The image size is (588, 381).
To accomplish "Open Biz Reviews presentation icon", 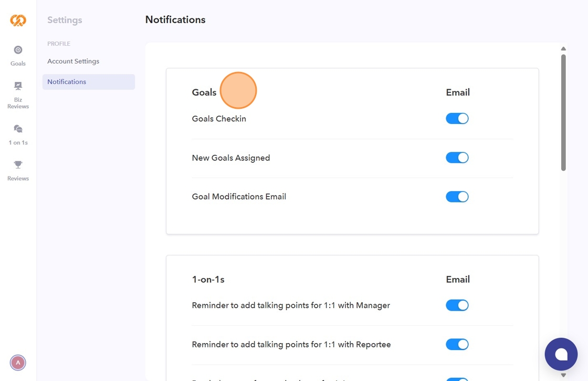I will (x=18, y=86).
